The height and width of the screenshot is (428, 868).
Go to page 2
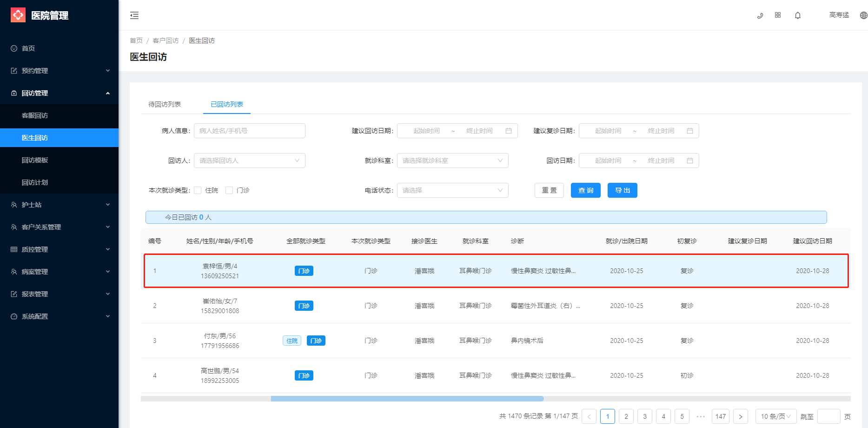(626, 416)
